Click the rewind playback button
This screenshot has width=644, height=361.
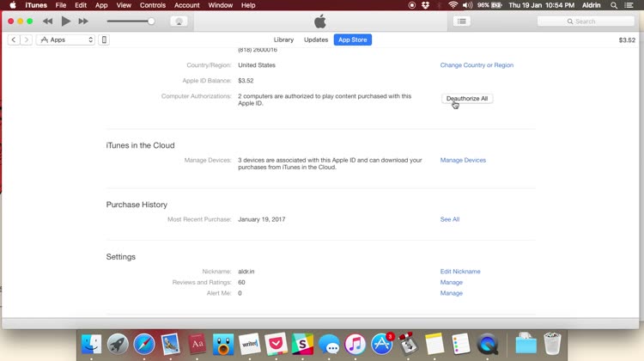(x=47, y=21)
